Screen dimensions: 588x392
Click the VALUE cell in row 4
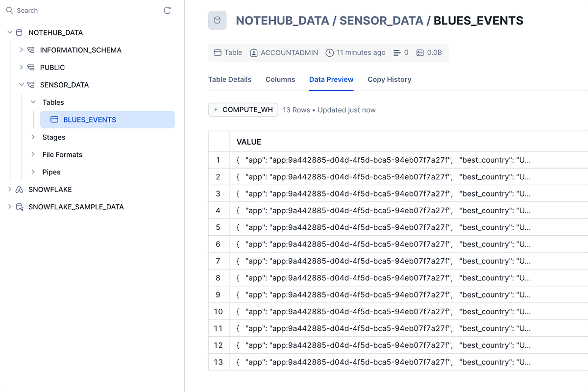tap(409, 210)
